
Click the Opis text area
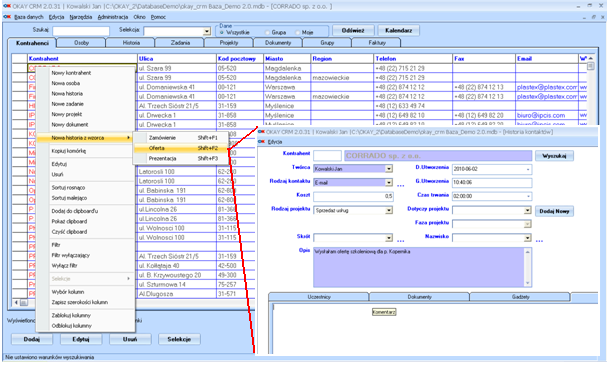(x=422, y=267)
